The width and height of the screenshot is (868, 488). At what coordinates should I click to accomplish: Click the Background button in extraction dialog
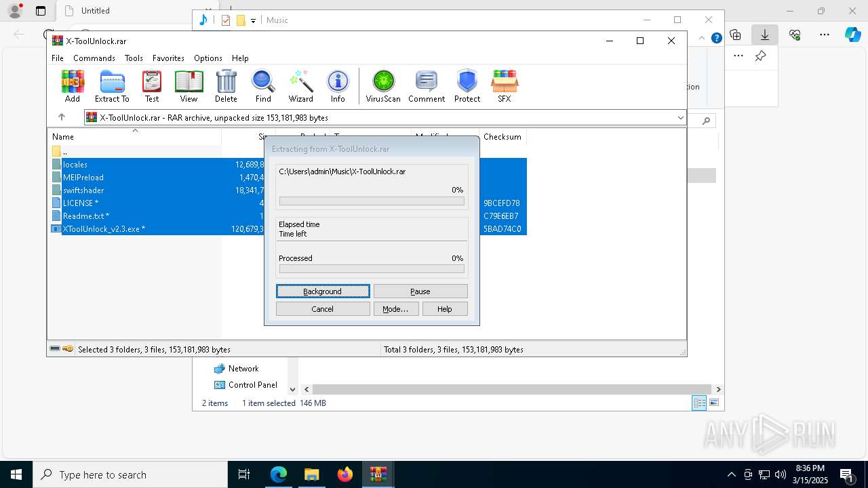coord(323,291)
